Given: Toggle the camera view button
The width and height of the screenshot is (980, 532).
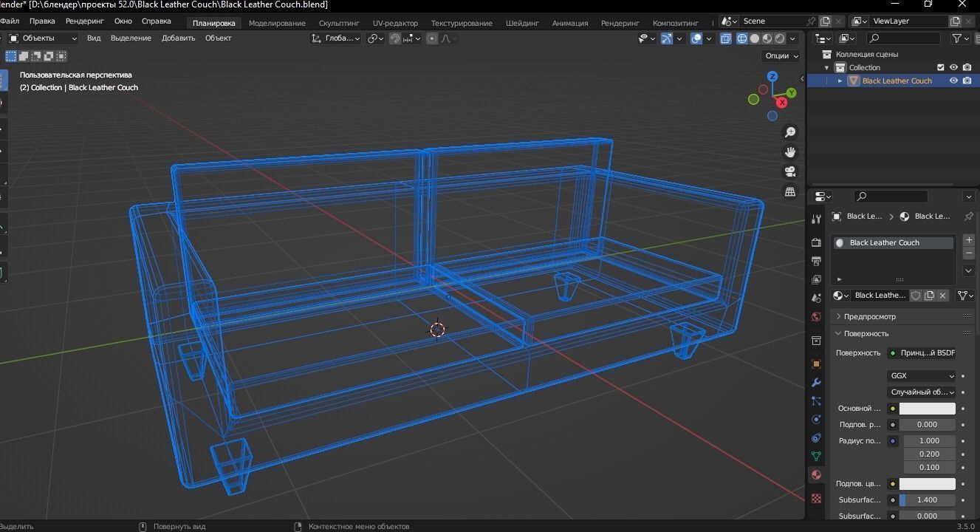Looking at the screenshot, I should [x=790, y=171].
